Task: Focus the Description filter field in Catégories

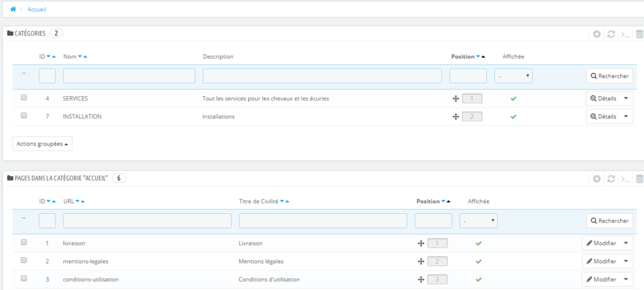Action: click(323, 76)
